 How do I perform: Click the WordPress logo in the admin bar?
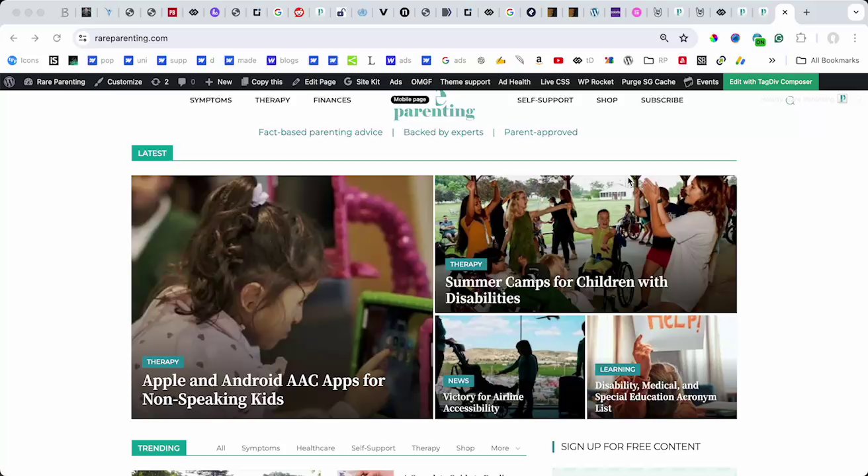pyautogui.click(x=9, y=82)
